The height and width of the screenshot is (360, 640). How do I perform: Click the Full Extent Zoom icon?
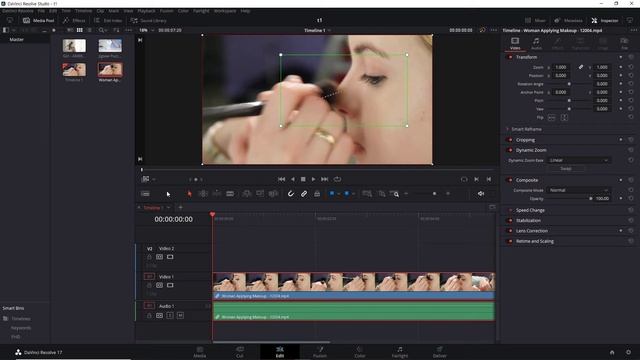[x=367, y=194]
